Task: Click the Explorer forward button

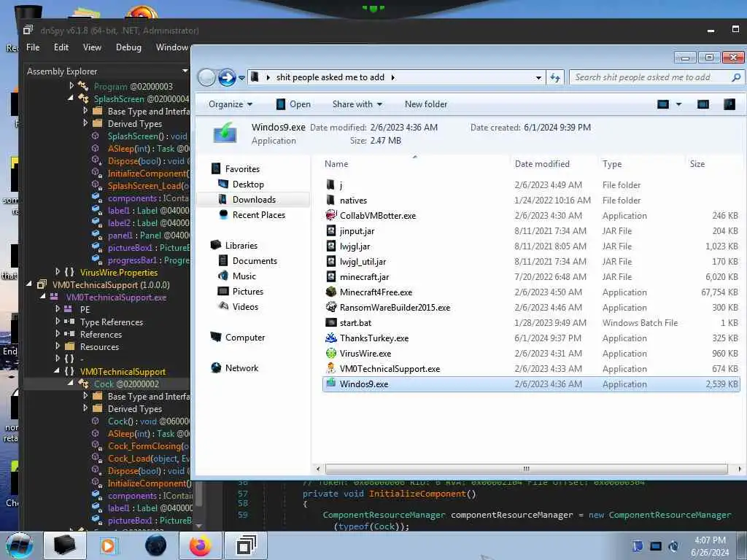Action: [228, 77]
